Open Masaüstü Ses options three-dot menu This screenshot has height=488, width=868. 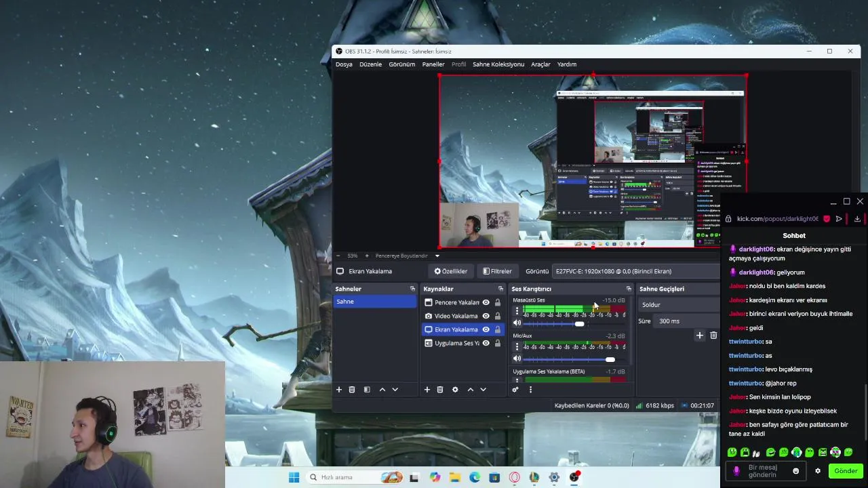click(x=517, y=310)
